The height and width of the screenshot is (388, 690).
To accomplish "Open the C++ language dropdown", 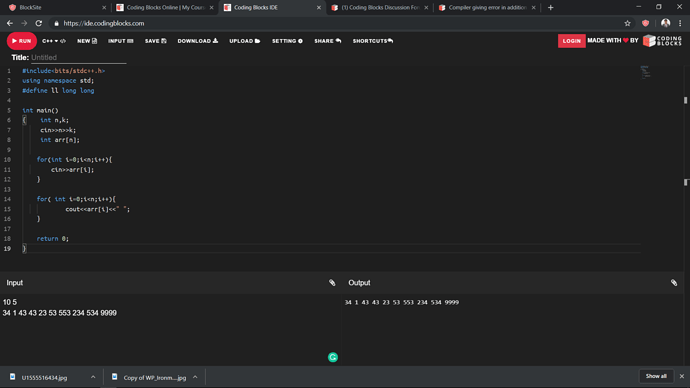I will click(54, 41).
